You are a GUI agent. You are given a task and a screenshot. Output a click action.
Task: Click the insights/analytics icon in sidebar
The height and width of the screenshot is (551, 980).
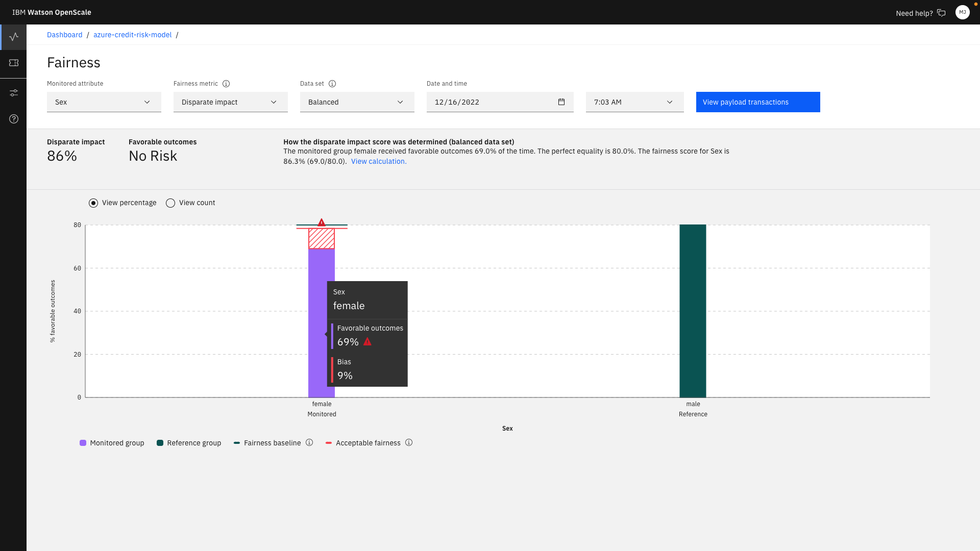[x=13, y=36]
